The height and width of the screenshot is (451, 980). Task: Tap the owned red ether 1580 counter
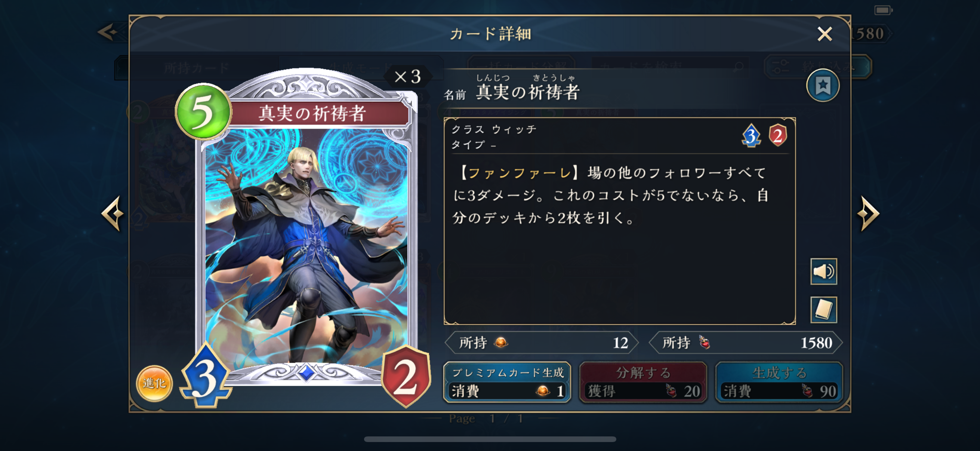746,343
